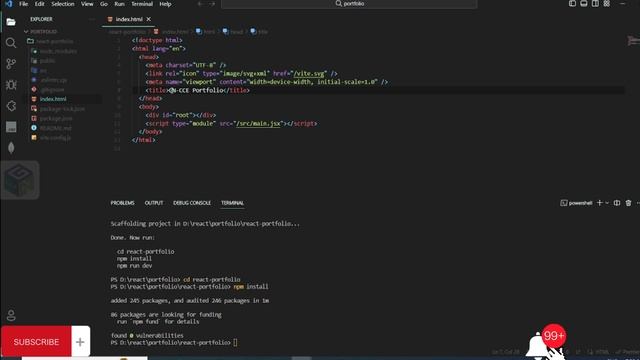Open the Explorer view in the activity bar
The image size is (640, 360).
pyautogui.click(x=11, y=22)
